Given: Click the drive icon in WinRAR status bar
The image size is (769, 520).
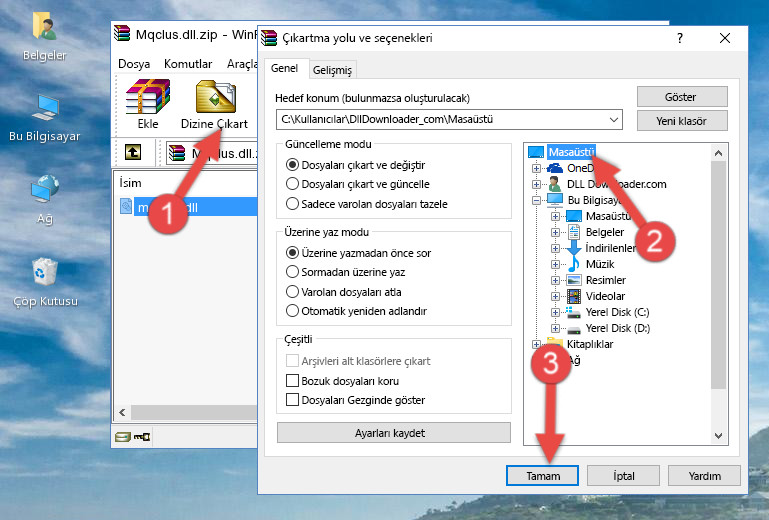Looking at the screenshot, I should coord(123,436).
